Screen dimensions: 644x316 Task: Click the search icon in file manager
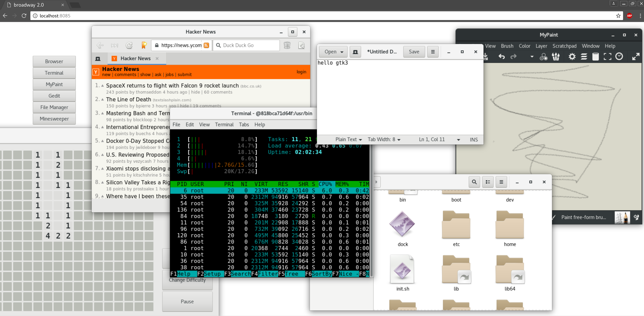click(x=474, y=182)
